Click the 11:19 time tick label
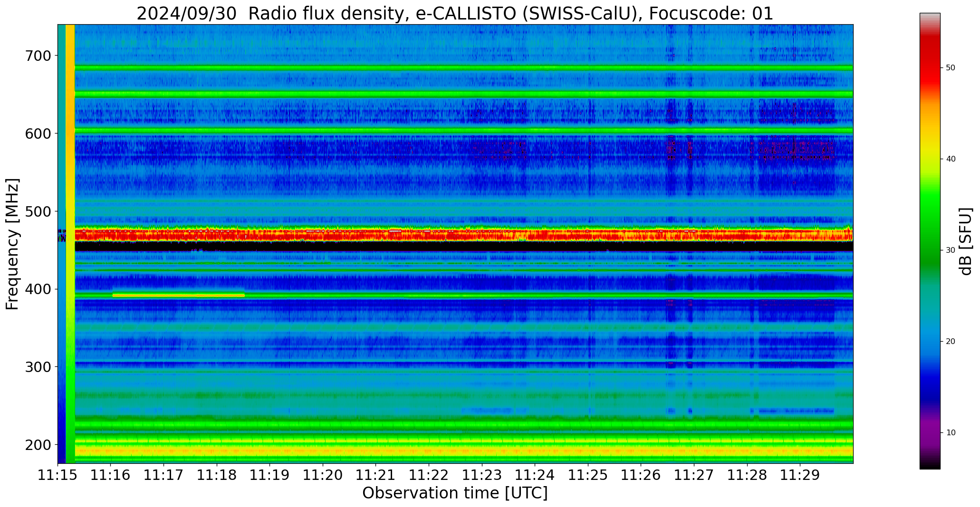Screen dimensions: 980x507 point(270,475)
